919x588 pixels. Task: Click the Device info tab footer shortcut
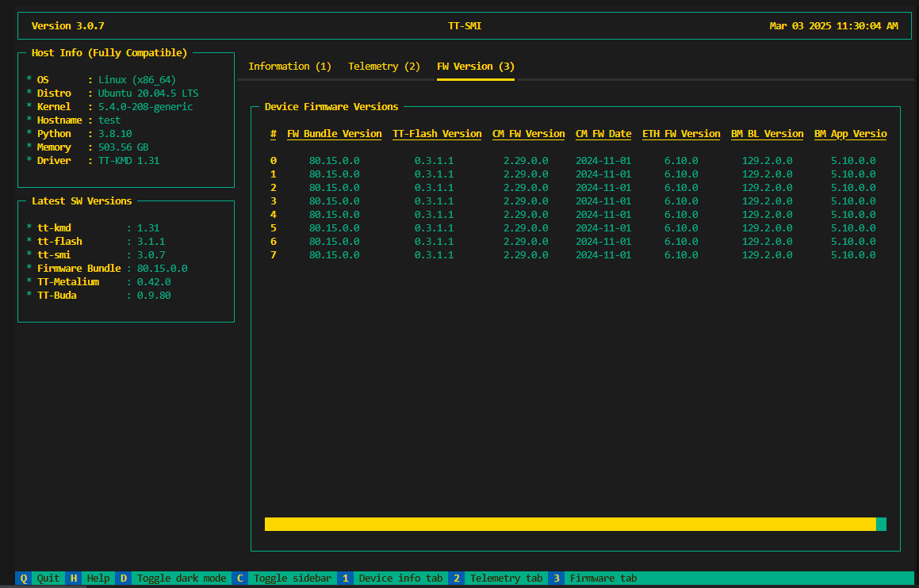[400, 578]
